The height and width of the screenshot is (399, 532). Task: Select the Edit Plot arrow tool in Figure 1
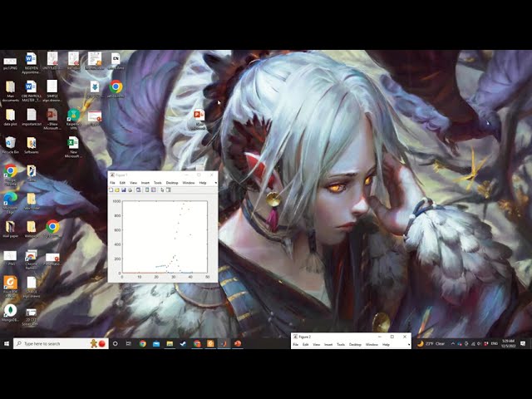162,190
